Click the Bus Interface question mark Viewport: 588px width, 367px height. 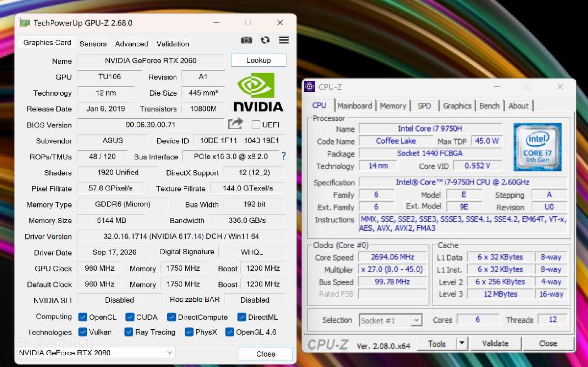283,156
